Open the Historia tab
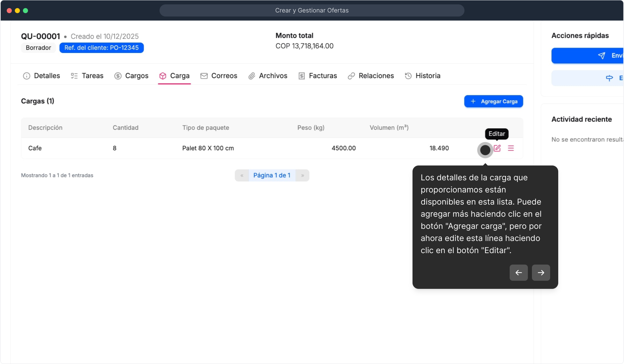This screenshot has width=624, height=364. pyautogui.click(x=423, y=76)
